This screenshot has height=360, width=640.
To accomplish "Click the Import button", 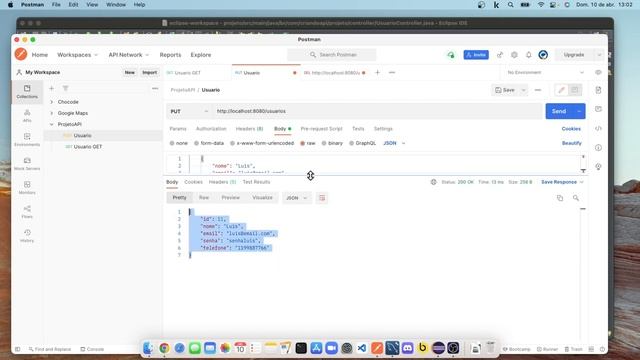I will (149, 72).
